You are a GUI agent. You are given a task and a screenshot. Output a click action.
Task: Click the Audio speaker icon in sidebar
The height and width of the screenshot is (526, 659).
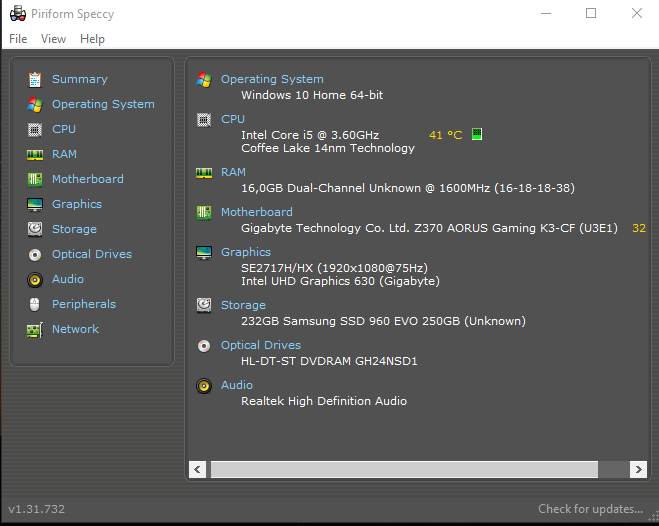pos(35,280)
